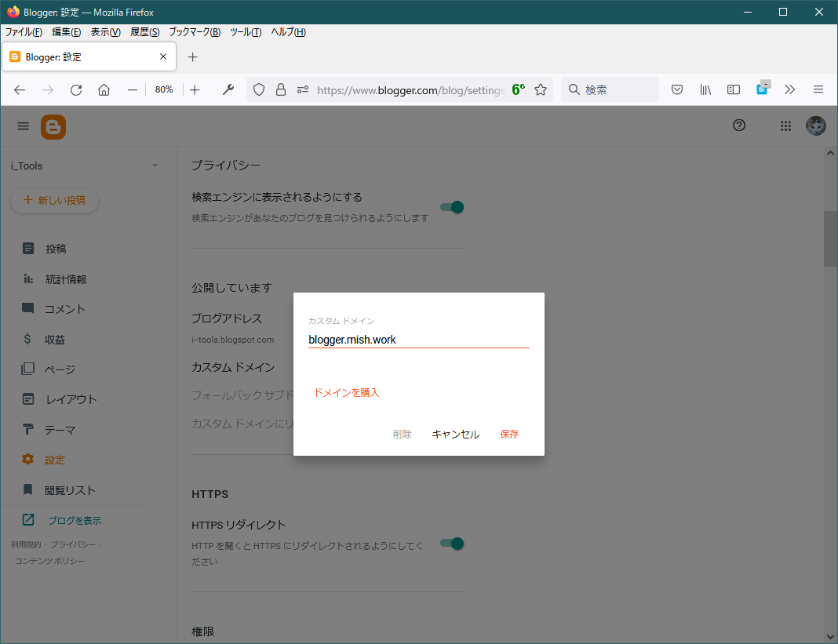This screenshot has width=838, height=644.
Task: Click the padlock site security icon
Action: [281, 89]
